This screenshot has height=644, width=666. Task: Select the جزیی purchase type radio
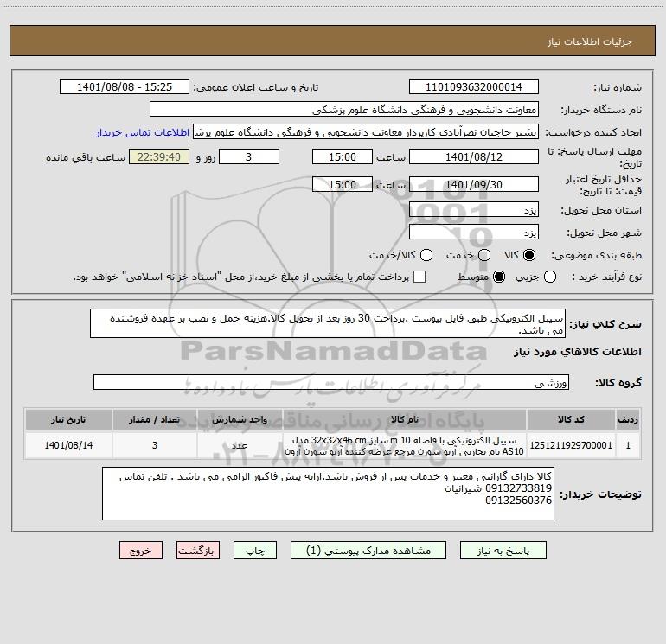pos(549,277)
